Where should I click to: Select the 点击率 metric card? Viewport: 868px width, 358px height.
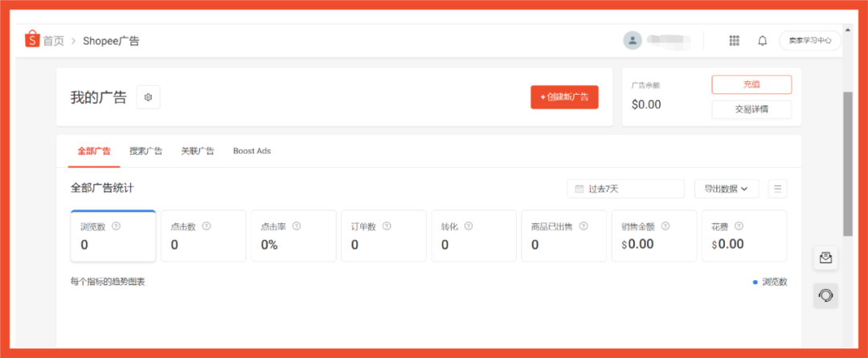(293, 236)
